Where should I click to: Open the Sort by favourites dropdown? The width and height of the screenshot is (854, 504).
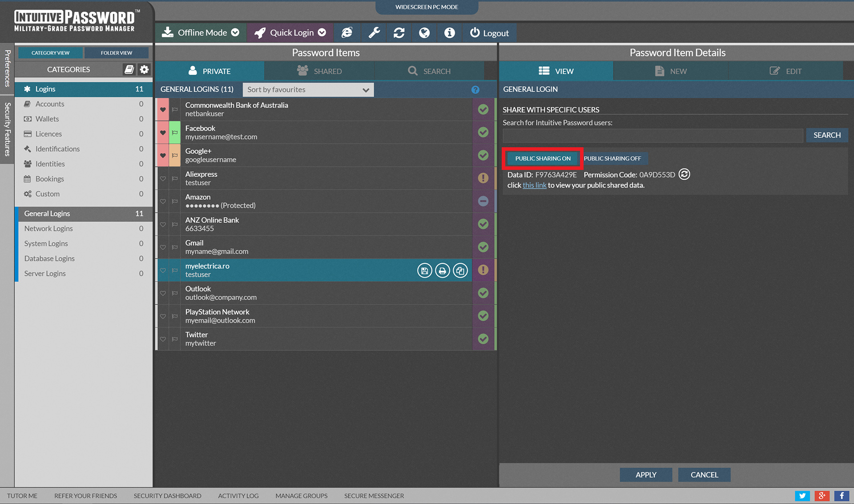[308, 90]
